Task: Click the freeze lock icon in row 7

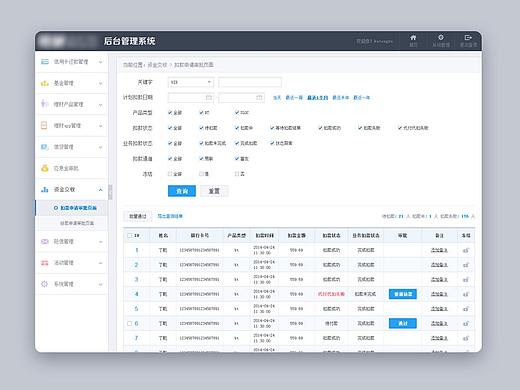Action: [x=466, y=338]
